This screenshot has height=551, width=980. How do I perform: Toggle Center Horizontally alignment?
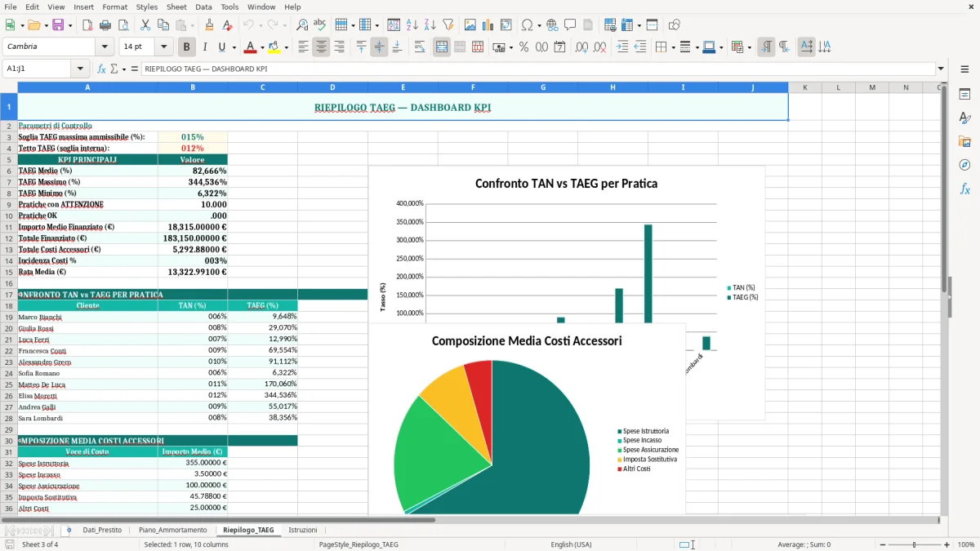321,47
